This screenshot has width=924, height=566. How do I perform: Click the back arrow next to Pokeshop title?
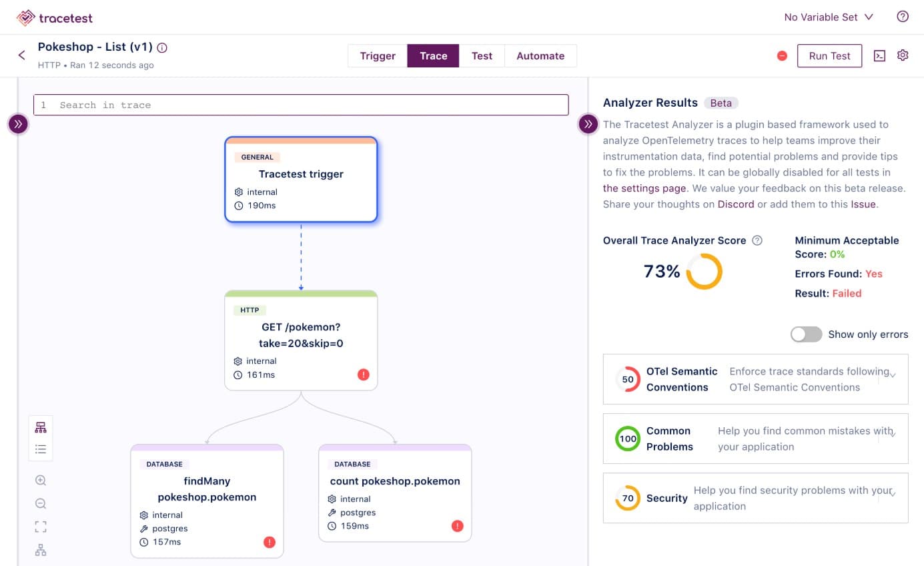click(21, 55)
